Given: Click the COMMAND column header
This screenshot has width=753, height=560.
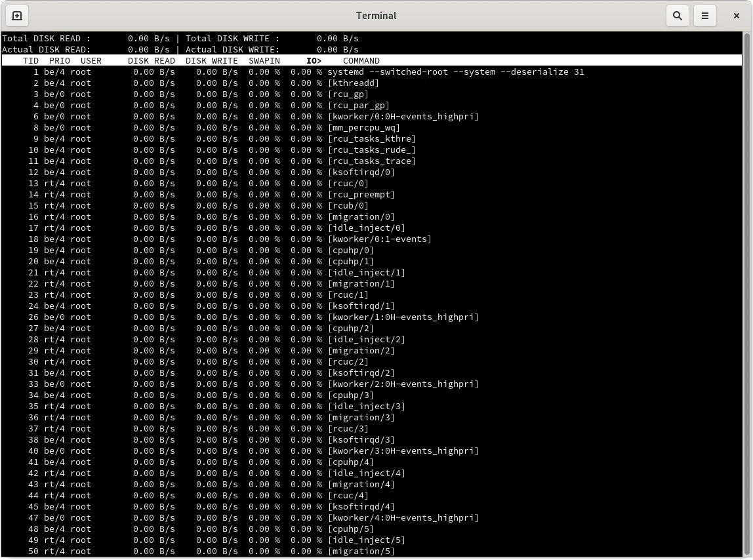Looking at the screenshot, I should coord(361,61).
